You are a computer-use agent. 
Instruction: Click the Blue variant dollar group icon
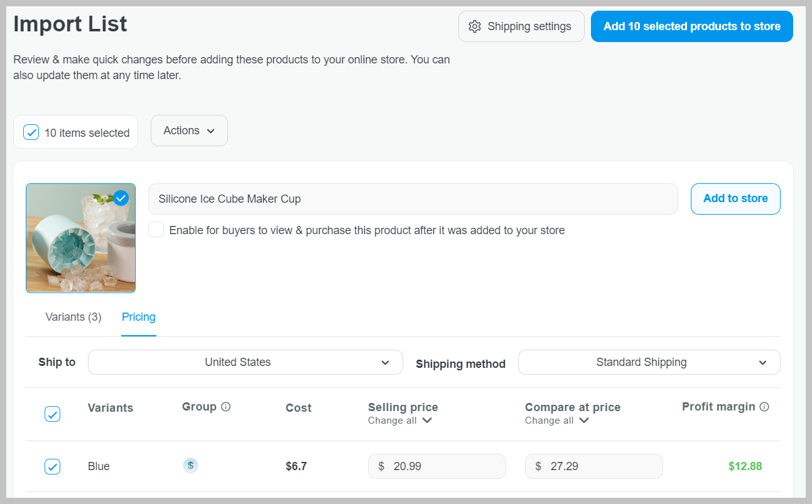pyautogui.click(x=190, y=466)
